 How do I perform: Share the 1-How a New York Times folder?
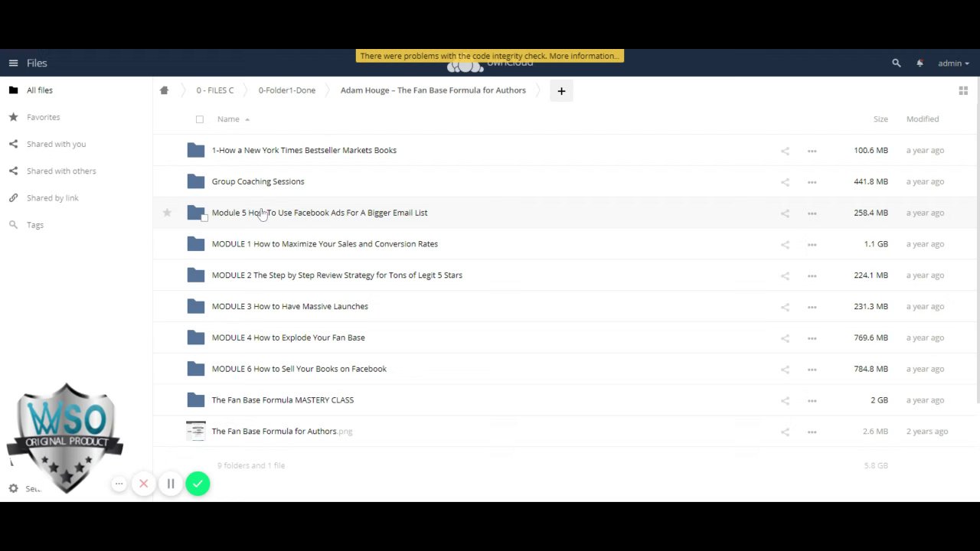[x=785, y=151]
